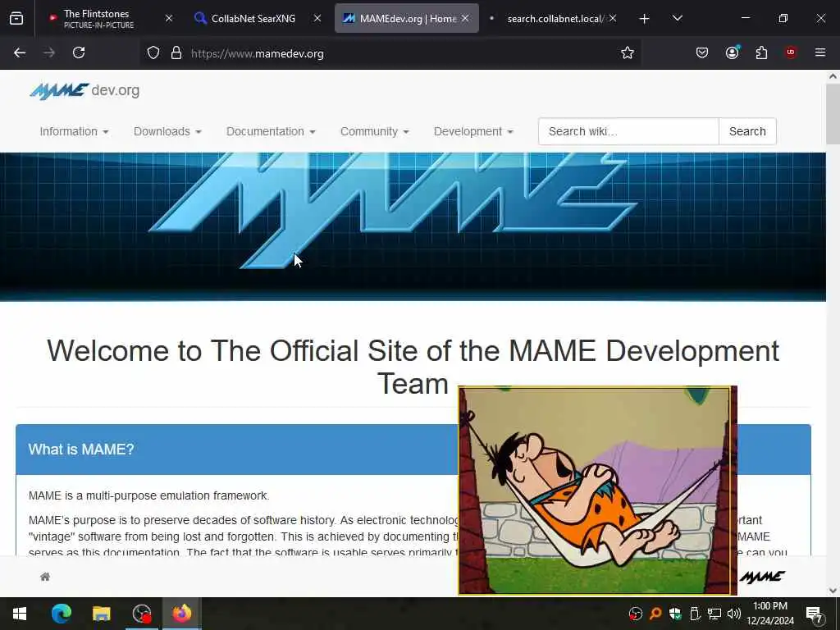The width and height of the screenshot is (840, 630).
Task: Focus the Search wiki input field
Action: [x=628, y=131]
